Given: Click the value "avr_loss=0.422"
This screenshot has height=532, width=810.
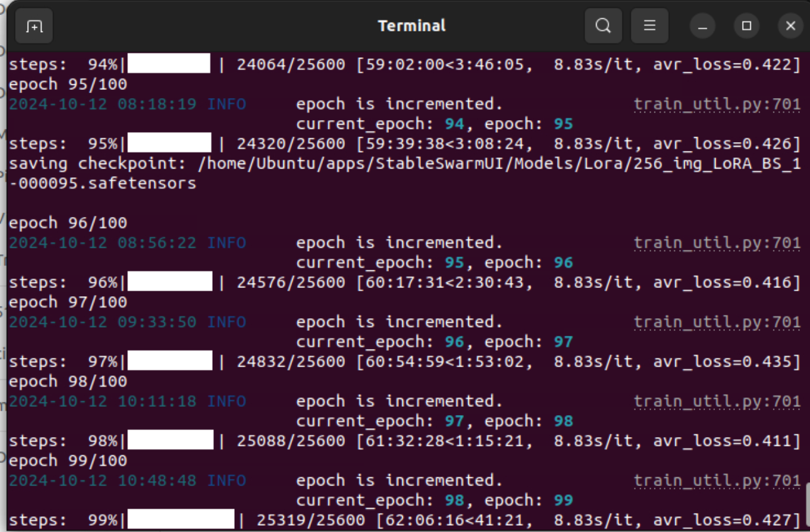Looking at the screenshot, I should [722, 64].
